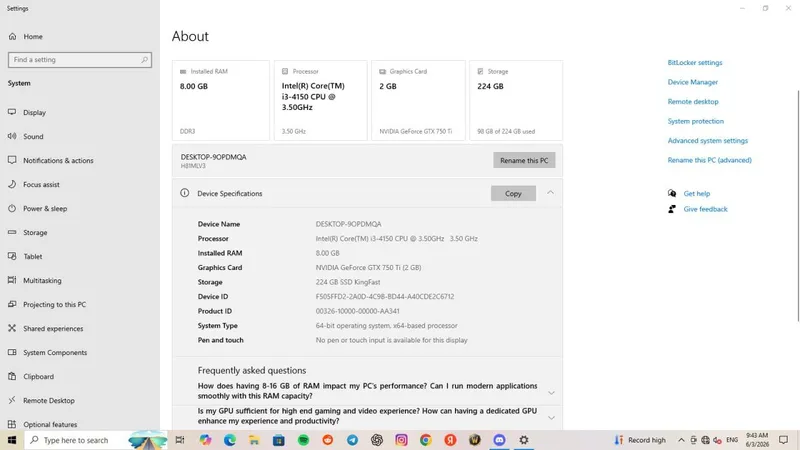The width and height of the screenshot is (800, 450).
Task: Open Device Manager link
Action: click(x=692, y=82)
